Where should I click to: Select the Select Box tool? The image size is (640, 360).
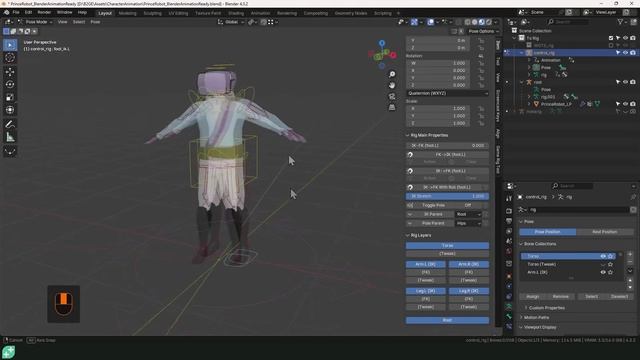pyautogui.click(x=10, y=45)
